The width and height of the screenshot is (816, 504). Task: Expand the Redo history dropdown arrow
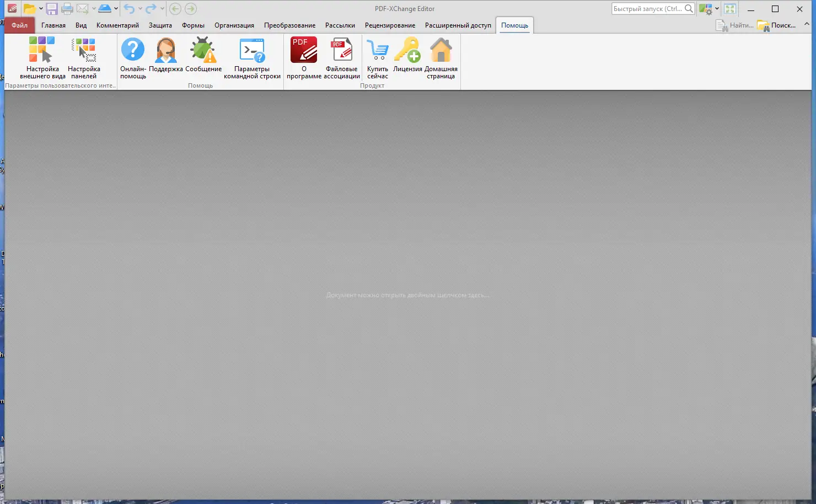tap(162, 9)
